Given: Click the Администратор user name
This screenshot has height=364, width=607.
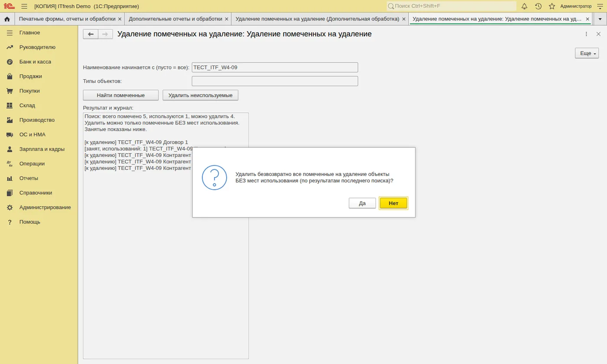Looking at the screenshot, I should click(576, 6).
